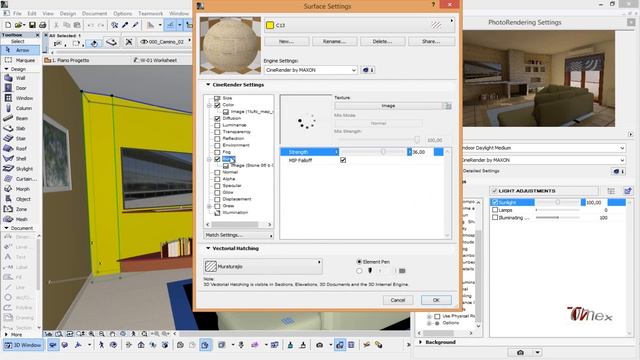Select the Marquee tool
This screenshot has width=640, height=360.
(x=20, y=60)
